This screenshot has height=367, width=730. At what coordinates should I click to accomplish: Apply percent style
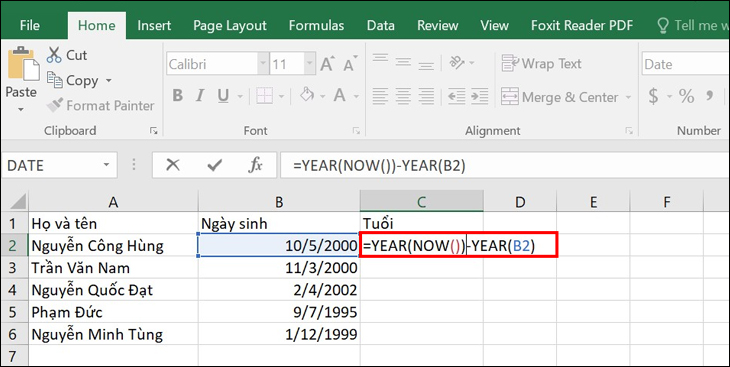click(686, 96)
